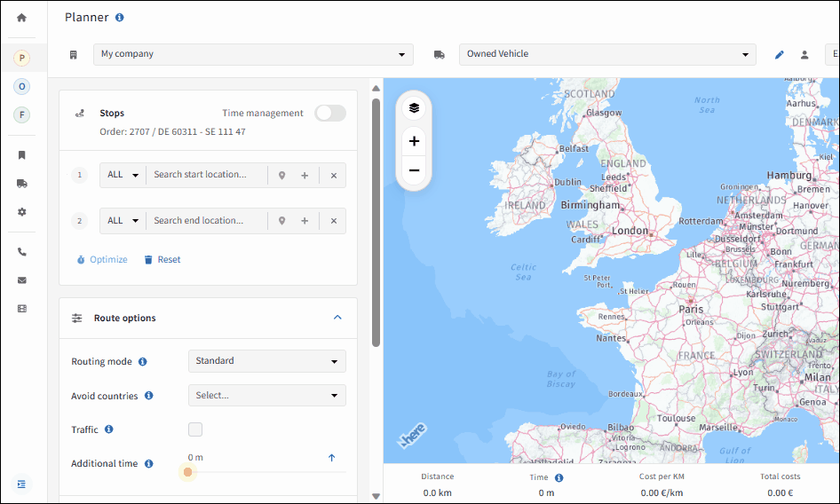The width and height of the screenshot is (840, 504).
Task: Enable the Traffic checkbox
Action: click(195, 429)
